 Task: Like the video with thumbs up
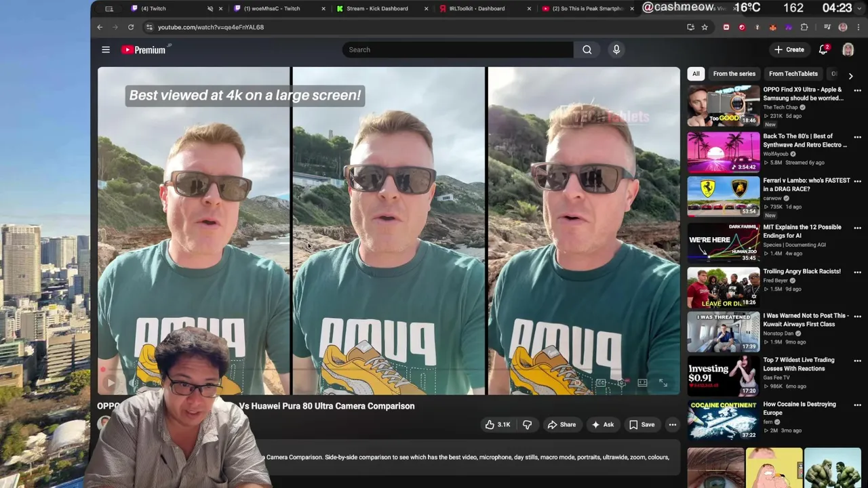tap(497, 425)
